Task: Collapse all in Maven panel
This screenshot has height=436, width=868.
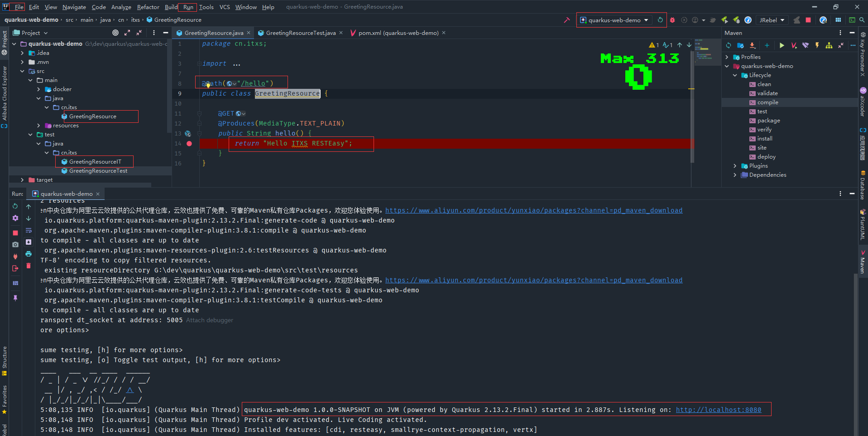Action: (841, 45)
